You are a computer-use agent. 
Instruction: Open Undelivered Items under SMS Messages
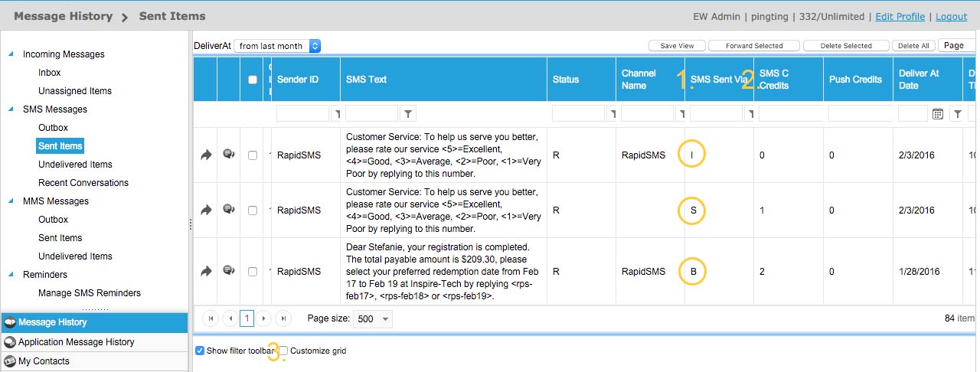coord(75,165)
